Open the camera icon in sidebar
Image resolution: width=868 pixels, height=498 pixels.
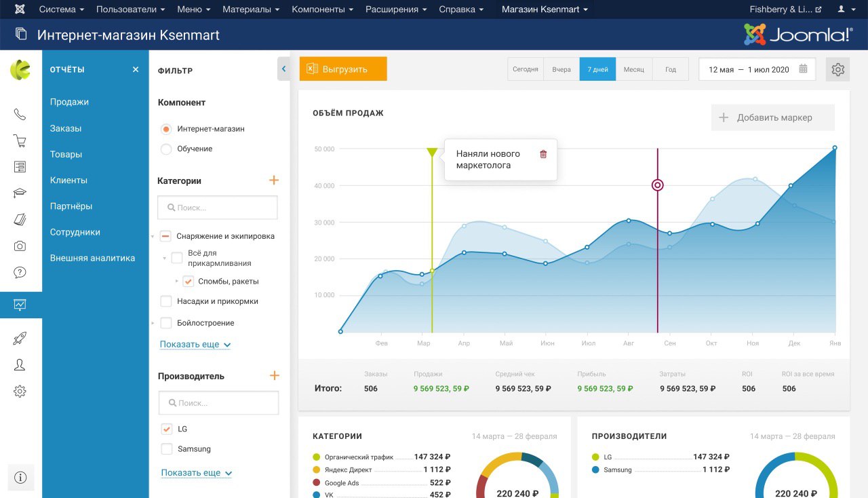point(20,246)
